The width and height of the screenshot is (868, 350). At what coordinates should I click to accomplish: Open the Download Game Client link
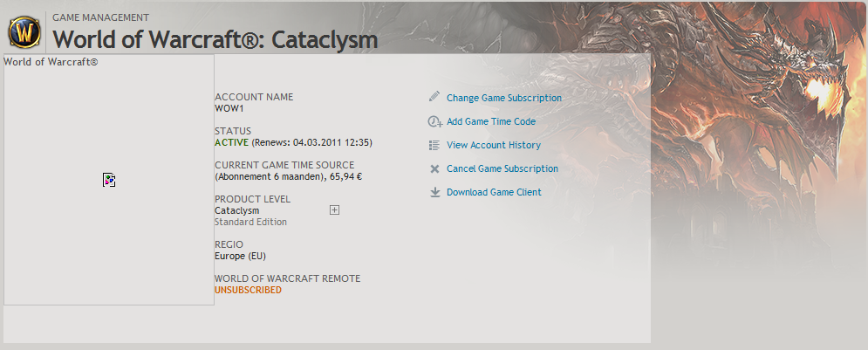pyautogui.click(x=494, y=192)
